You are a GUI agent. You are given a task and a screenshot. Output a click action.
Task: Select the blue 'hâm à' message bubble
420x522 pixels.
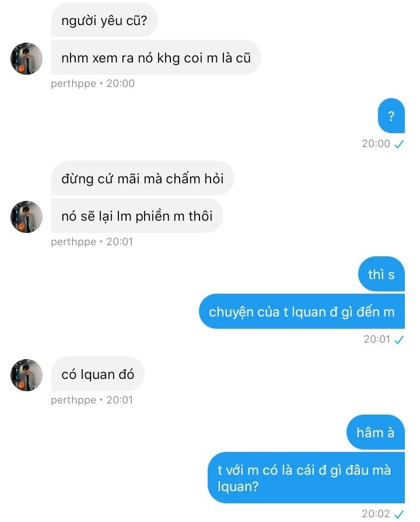pyautogui.click(x=376, y=433)
